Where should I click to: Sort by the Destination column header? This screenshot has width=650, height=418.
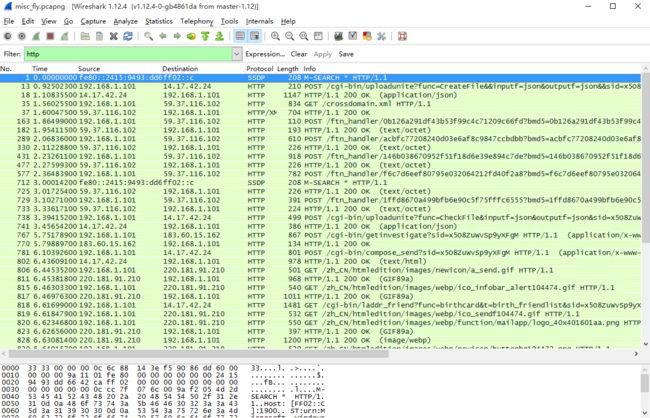tap(180, 69)
